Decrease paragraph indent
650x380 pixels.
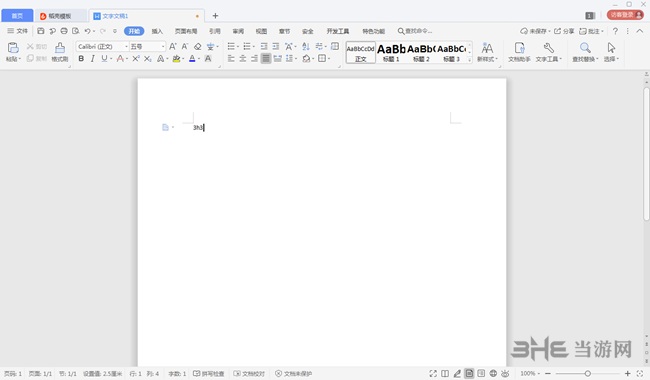[264, 46]
